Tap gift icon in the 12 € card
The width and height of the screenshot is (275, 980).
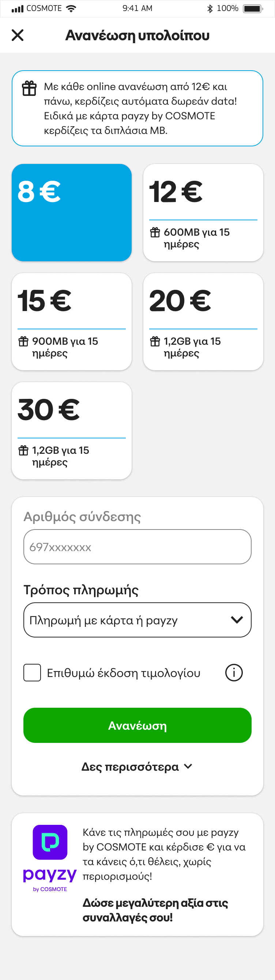155,232
